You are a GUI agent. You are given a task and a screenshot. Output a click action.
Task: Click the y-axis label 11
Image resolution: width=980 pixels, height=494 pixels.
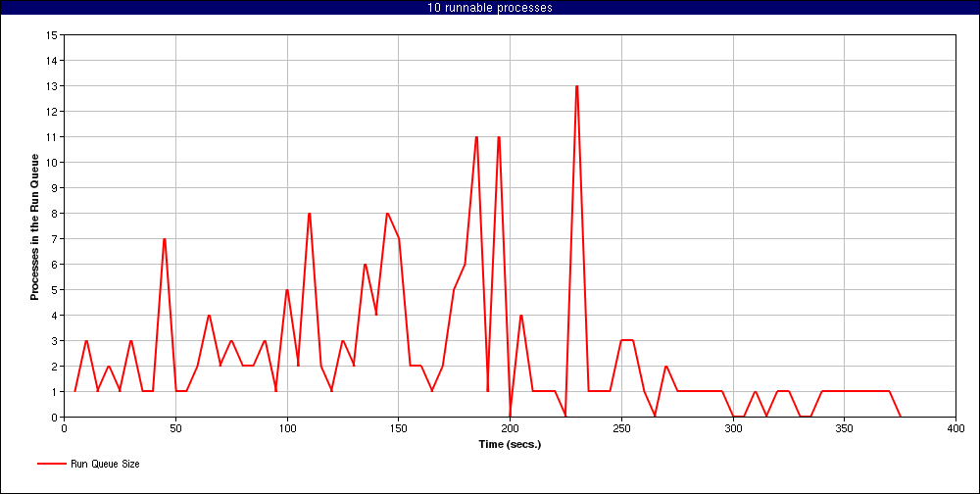pyautogui.click(x=52, y=137)
